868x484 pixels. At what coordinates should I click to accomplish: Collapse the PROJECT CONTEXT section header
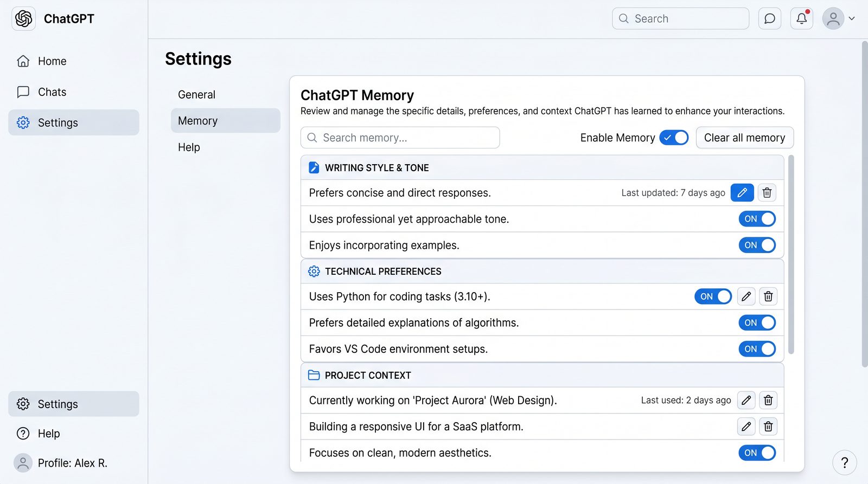(x=542, y=375)
